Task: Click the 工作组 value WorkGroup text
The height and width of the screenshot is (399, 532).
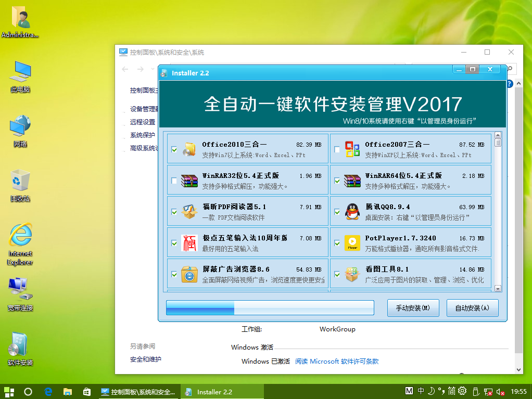Action: (337, 329)
